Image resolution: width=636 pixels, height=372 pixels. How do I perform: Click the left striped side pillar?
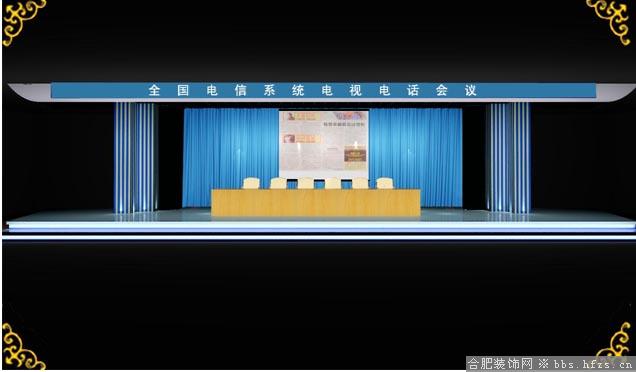point(135,157)
